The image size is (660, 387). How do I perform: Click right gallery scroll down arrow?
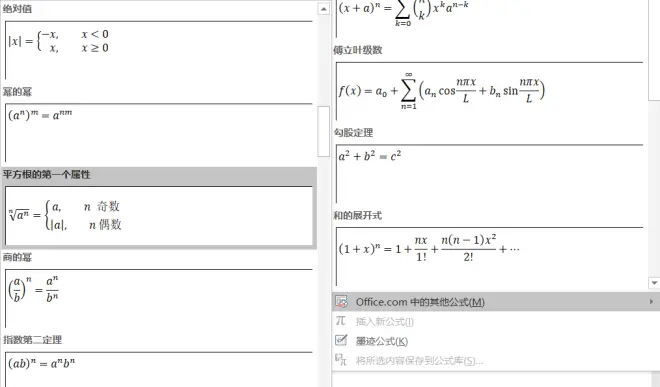654,283
